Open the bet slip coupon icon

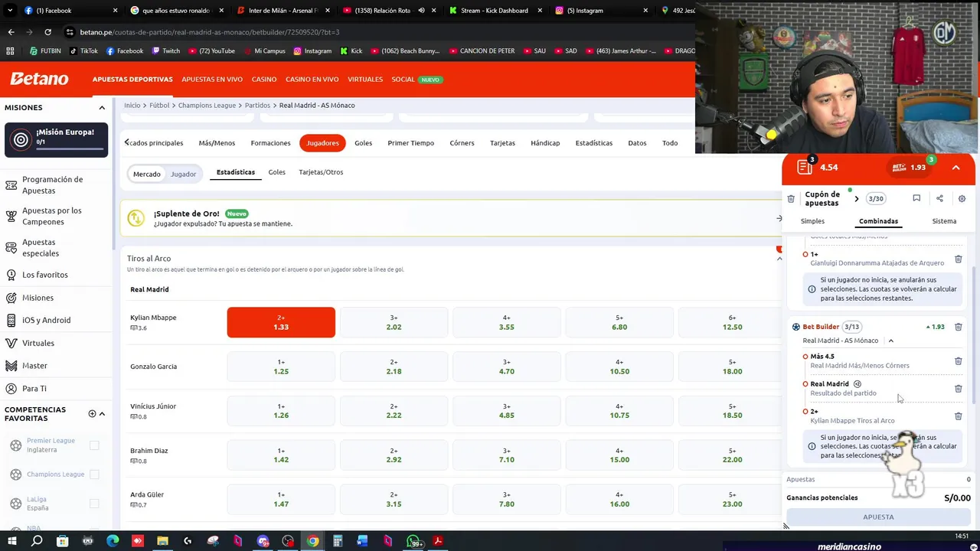805,167
